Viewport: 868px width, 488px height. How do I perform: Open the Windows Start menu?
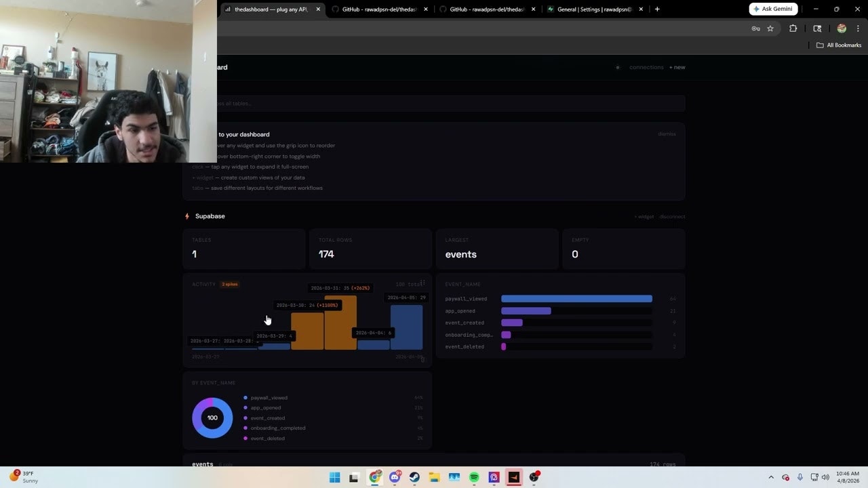334,477
